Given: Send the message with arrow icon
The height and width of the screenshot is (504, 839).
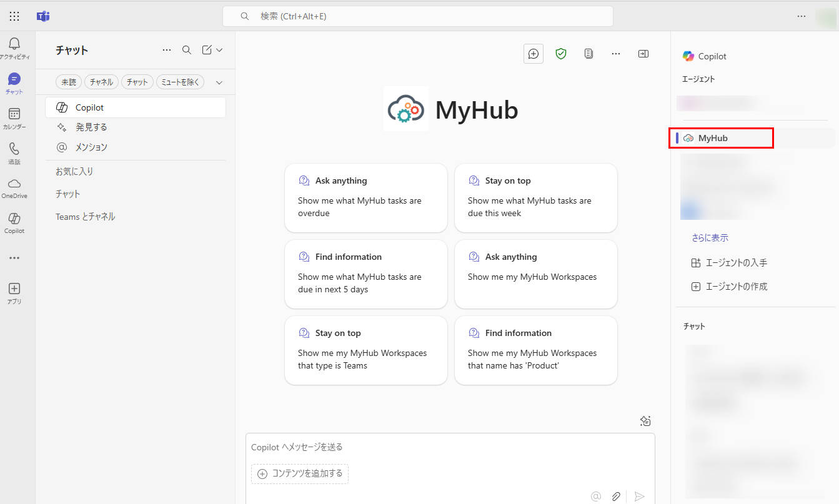Looking at the screenshot, I should (639, 497).
